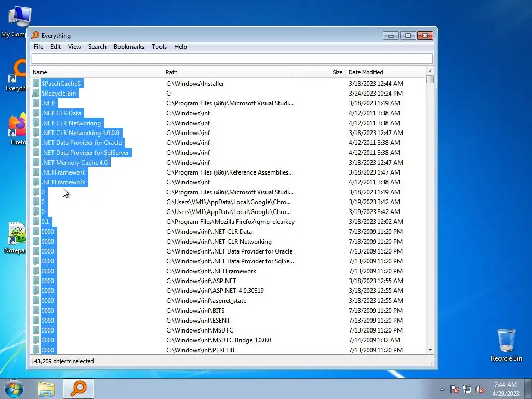The width and height of the screenshot is (532, 399).
Task: Click path C:\Windows\inf\.NETFramework
Action: click(x=211, y=271)
